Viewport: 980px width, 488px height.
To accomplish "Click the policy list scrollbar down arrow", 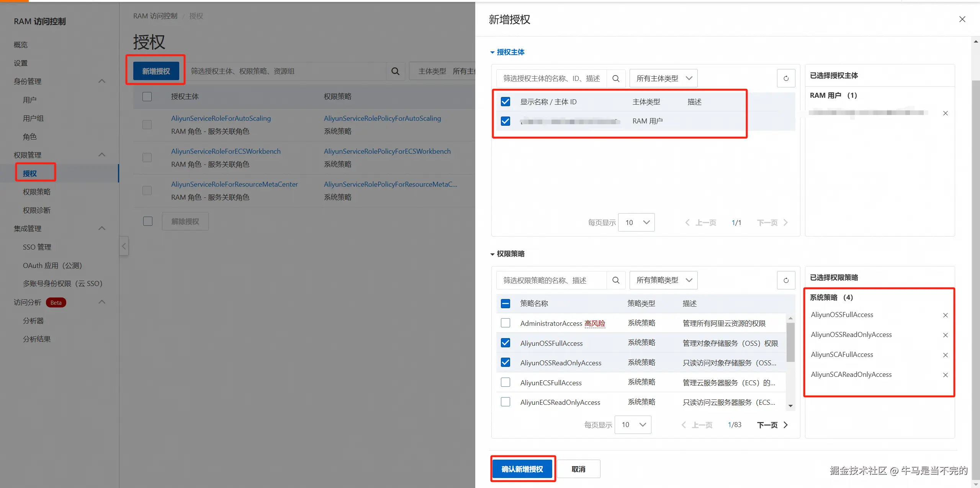I will 790,406.
